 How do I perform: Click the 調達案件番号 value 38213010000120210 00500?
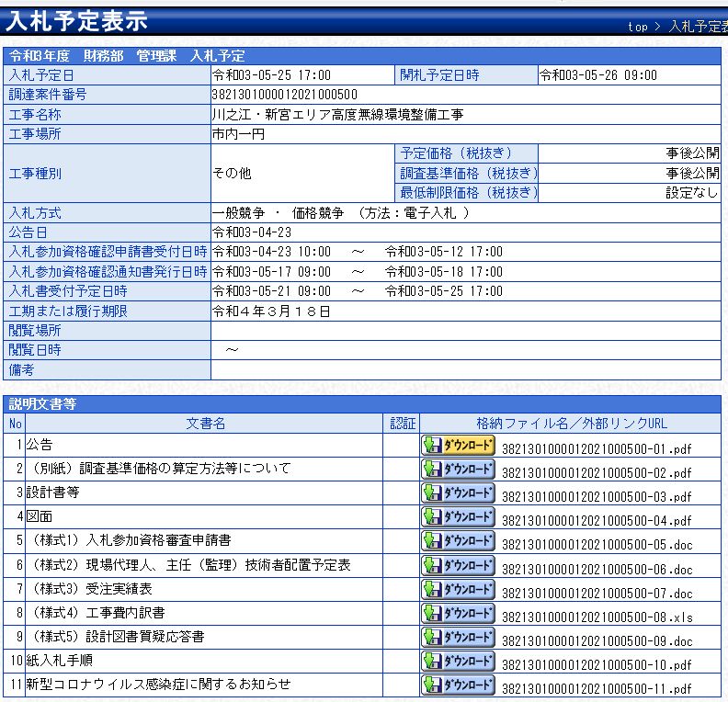tap(284, 95)
